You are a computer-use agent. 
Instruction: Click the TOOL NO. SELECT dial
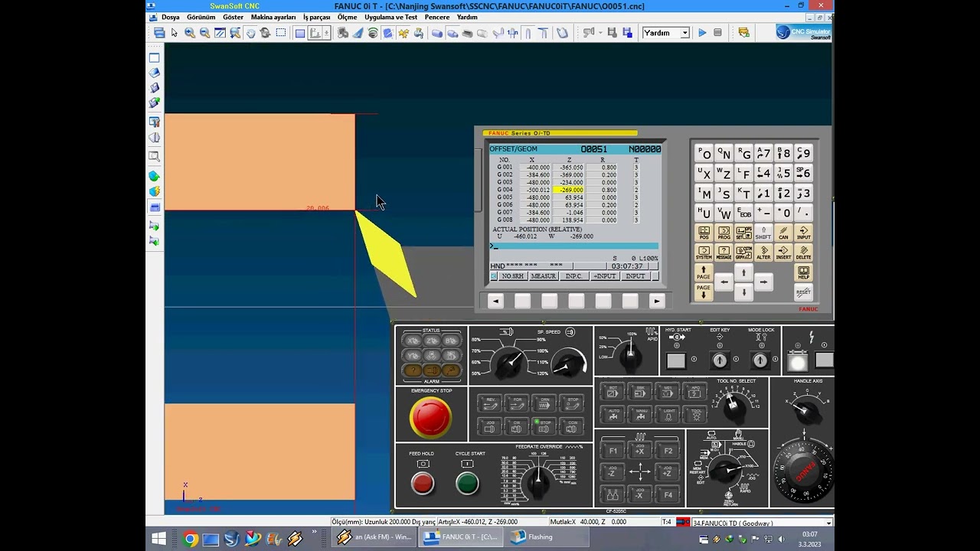[733, 406]
